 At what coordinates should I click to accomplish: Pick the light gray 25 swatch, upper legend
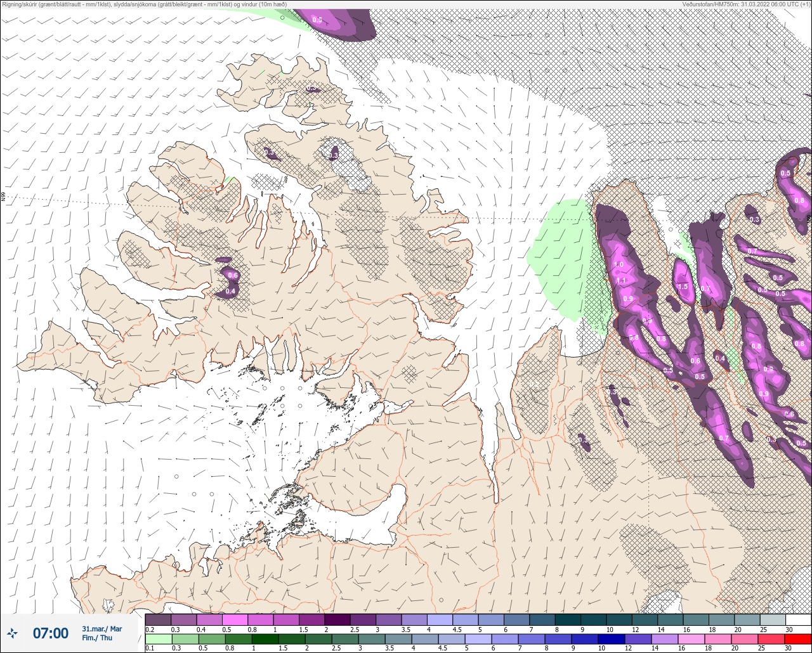[773, 619]
